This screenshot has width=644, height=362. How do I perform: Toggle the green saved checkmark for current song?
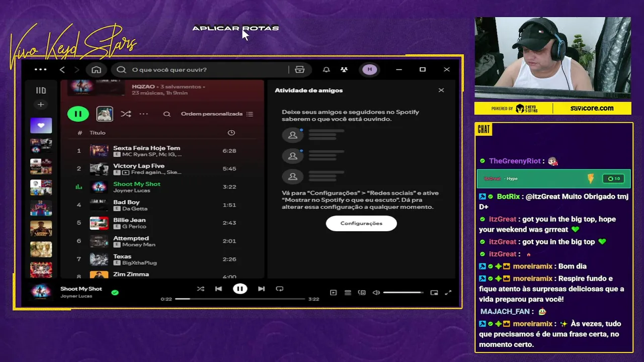point(115,292)
